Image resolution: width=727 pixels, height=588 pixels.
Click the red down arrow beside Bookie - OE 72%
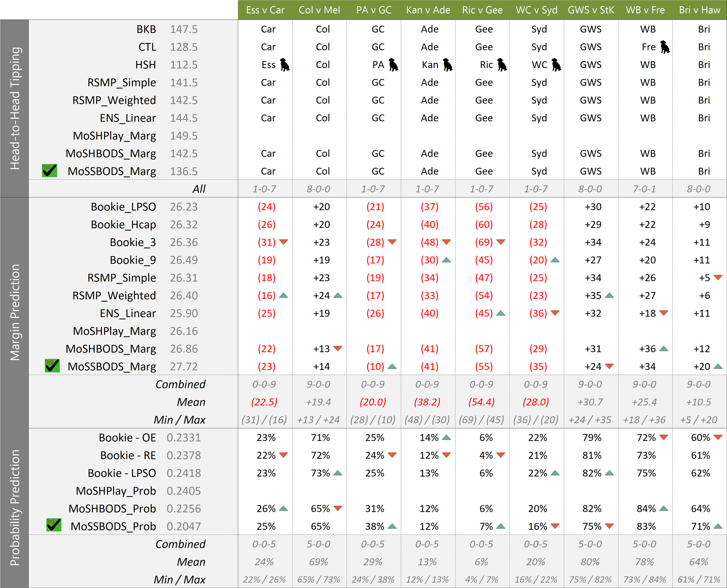coord(664,437)
